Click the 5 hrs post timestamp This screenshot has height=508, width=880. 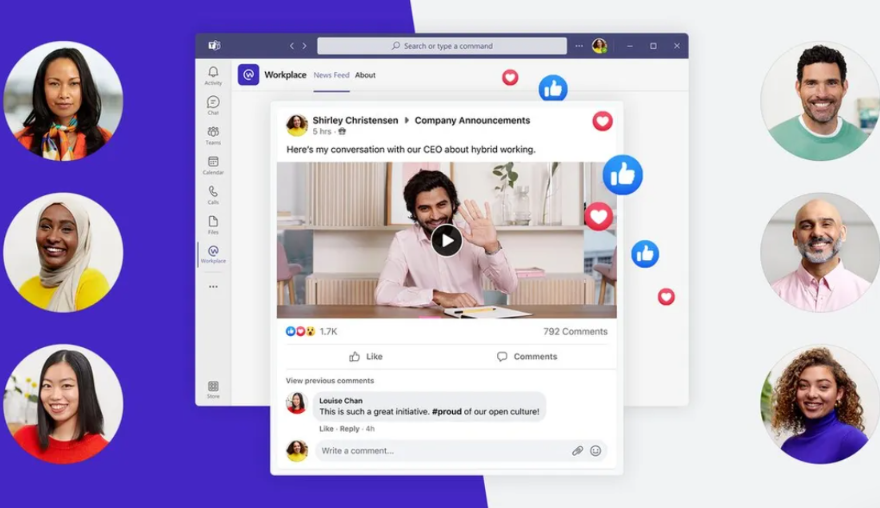pos(322,131)
